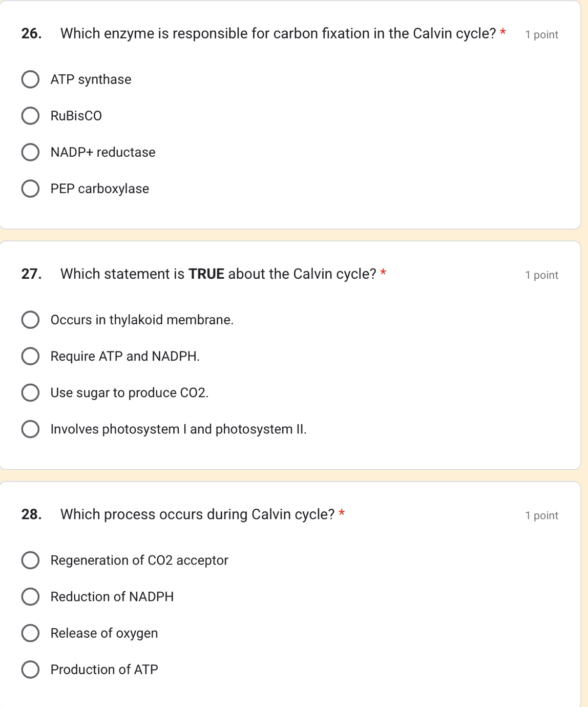Select 'Regeneration of CO2 acceptor' option
Image resolution: width=588 pixels, height=707 pixels.
tap(30, 560)
